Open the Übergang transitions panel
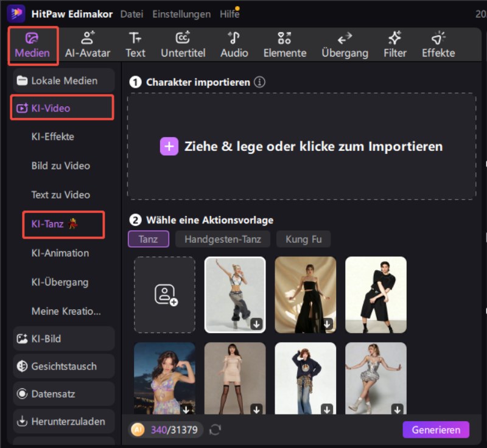The width and height of the screenshot is (487, 448). [345, 45]
